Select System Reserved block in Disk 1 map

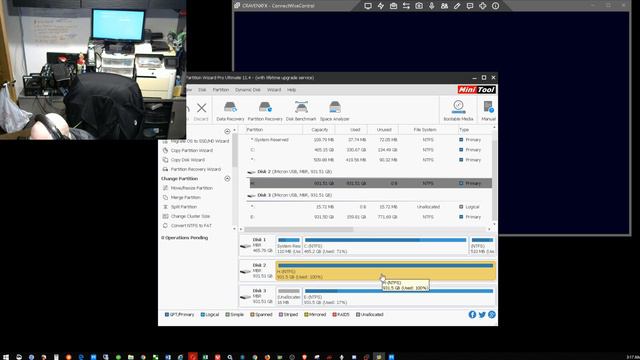(289, 246)
